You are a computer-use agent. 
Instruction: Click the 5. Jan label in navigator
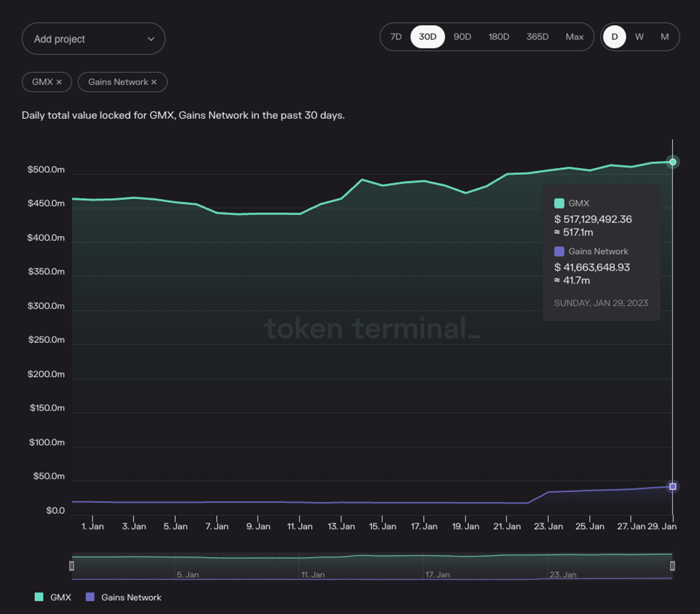click(188, 574)
